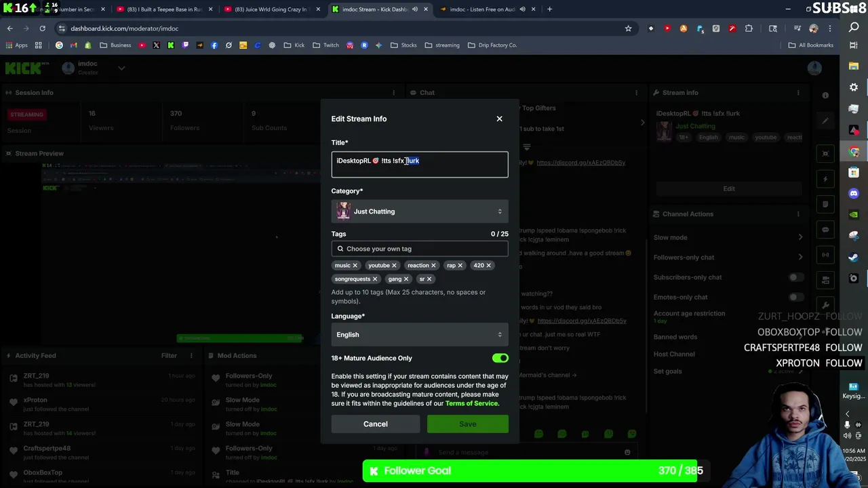Remove the sr tag
Viewport: 868px width, 488px height.
429,279
